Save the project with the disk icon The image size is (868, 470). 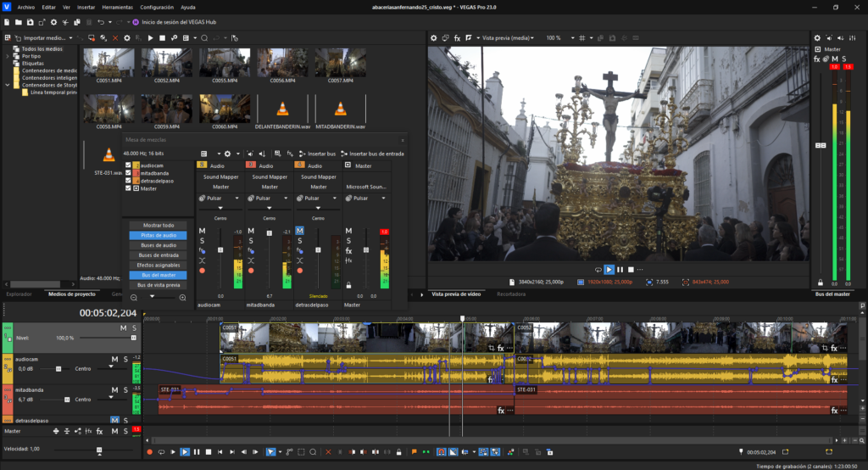click(x=30, y=22)
